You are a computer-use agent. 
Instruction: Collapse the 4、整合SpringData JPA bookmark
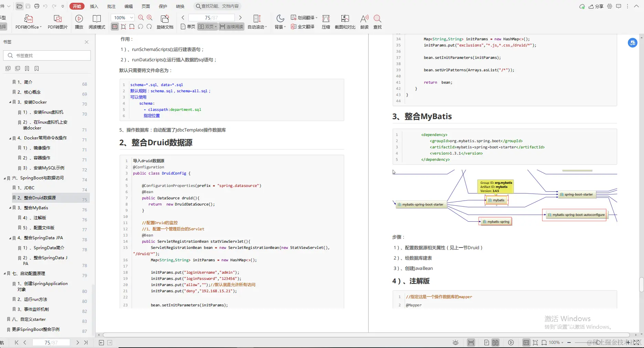pyautogui.click(x=10, y=238)
